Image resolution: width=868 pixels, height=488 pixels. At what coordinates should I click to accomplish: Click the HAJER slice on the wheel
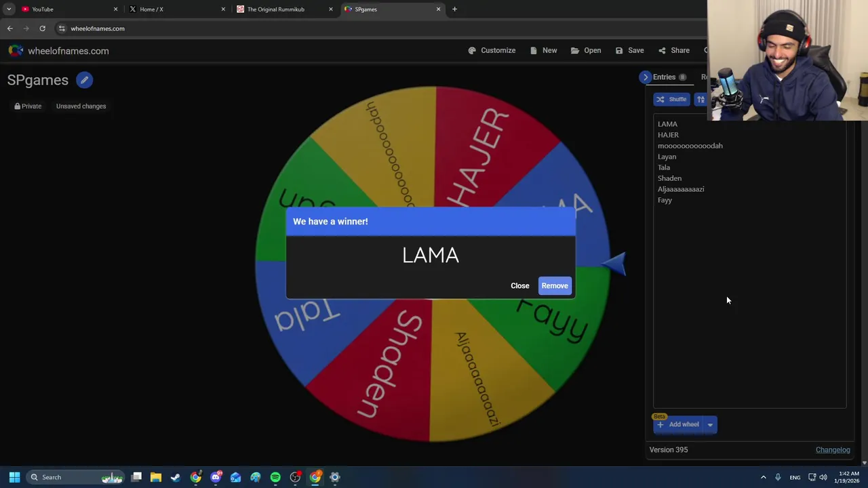(x=478, y=155)
